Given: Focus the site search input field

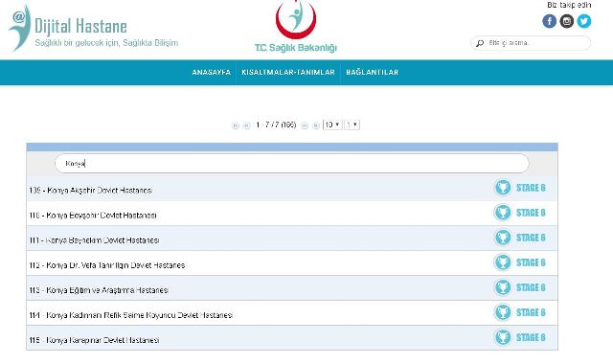Looking at the screenshot, I should click(x=531, y=43).
